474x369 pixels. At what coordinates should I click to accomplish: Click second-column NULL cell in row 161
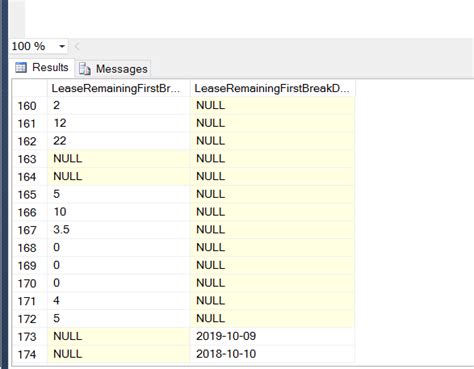pyautogui.click(x=272, y=123)
